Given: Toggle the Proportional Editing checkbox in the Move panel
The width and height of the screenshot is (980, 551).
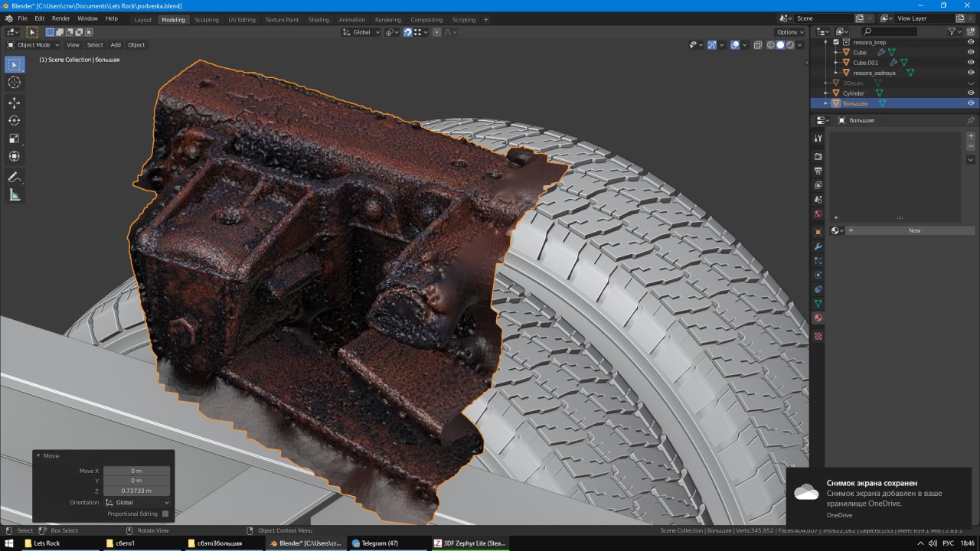Looking at the screenshot, I should pos(165,514).
